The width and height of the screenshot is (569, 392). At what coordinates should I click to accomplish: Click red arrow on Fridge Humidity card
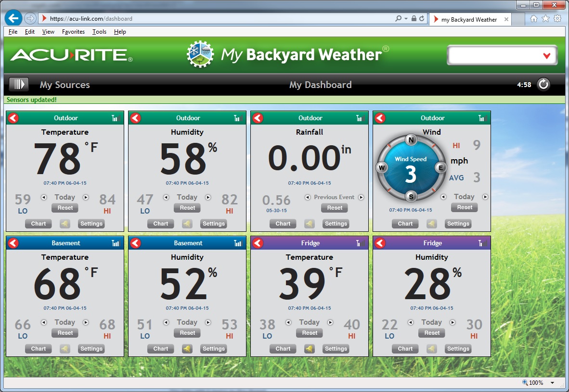380,243
